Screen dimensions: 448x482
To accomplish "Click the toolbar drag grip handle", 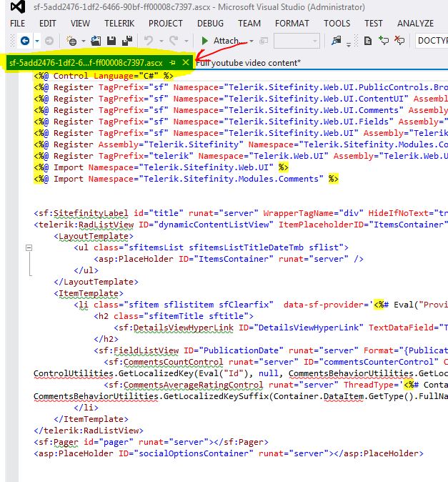I will pyautogui.click(x=13, y=41).
